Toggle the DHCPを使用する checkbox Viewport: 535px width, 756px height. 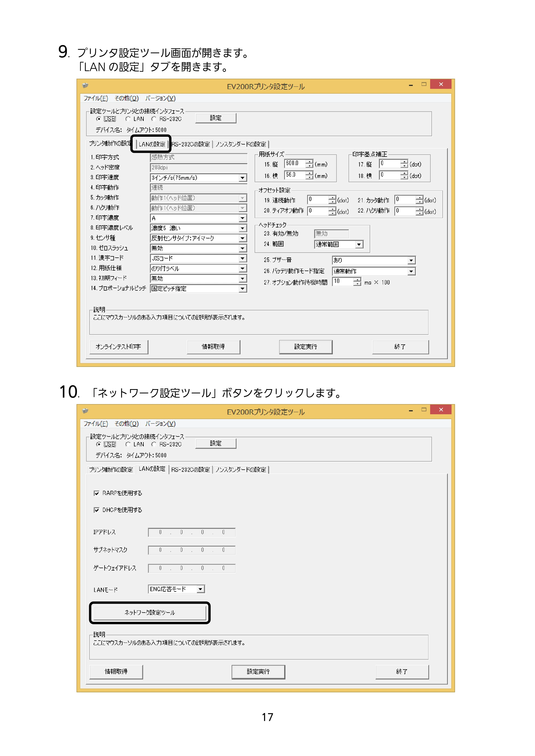coord(97,510)
